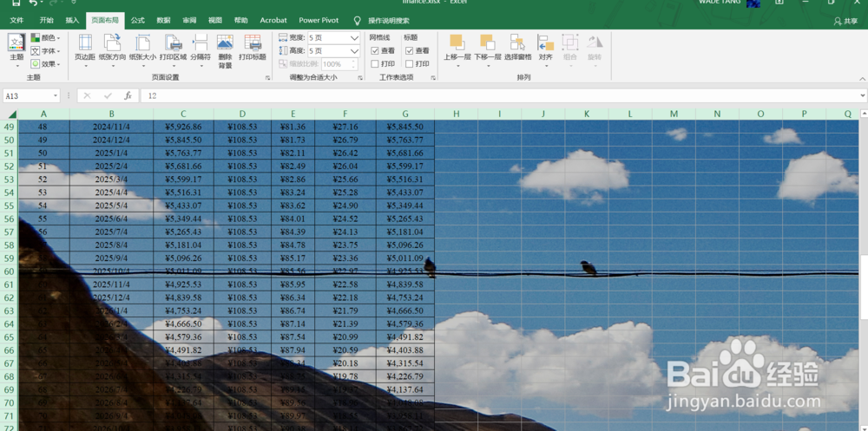Select cell containing ¥86.74
Screen dimensions: 868x431
[x=293, y=311]
